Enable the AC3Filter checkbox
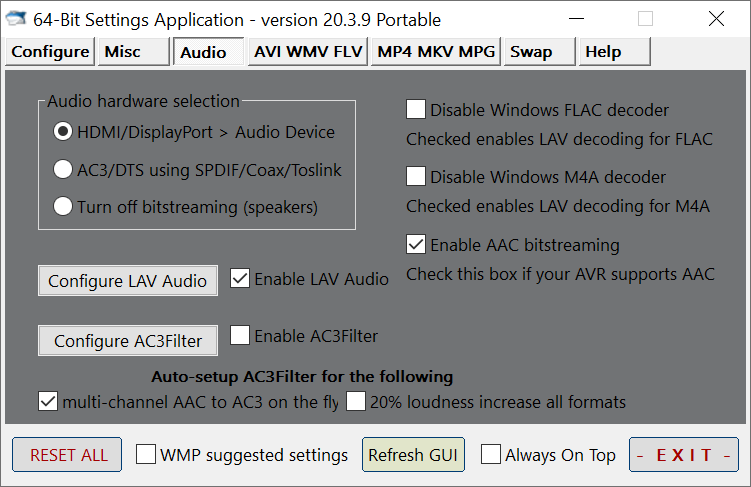Screen dimensions: 751x487 pos(240,336)
